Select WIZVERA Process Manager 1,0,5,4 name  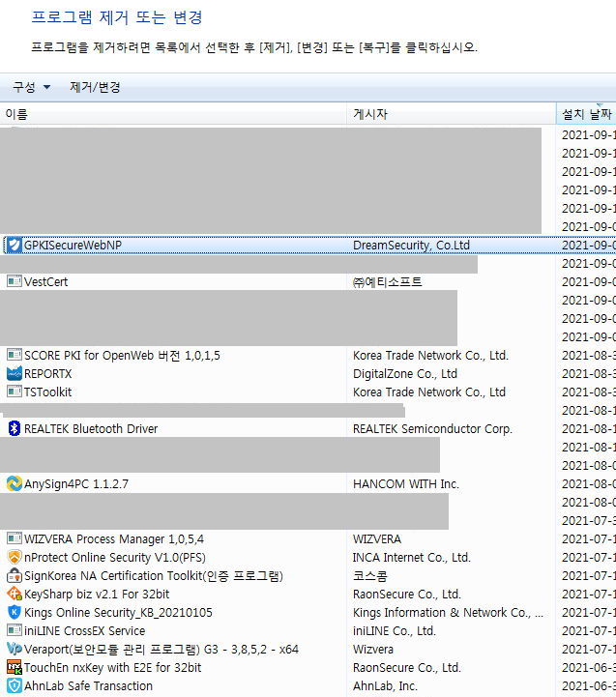pos(114,539)
